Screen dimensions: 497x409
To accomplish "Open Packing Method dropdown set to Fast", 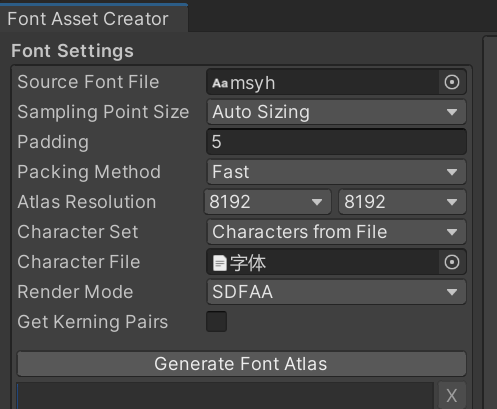I will pyautogui.click(x=336, y=172).
